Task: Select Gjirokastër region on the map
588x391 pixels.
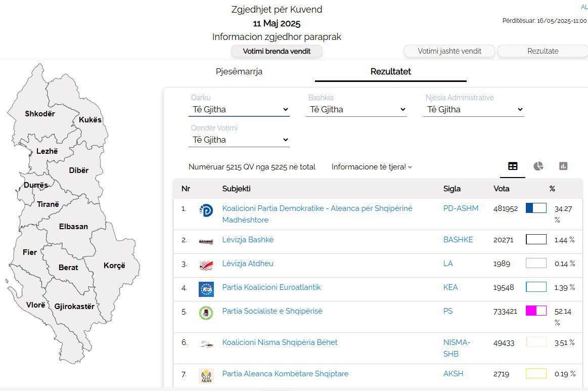Action: 74,307
